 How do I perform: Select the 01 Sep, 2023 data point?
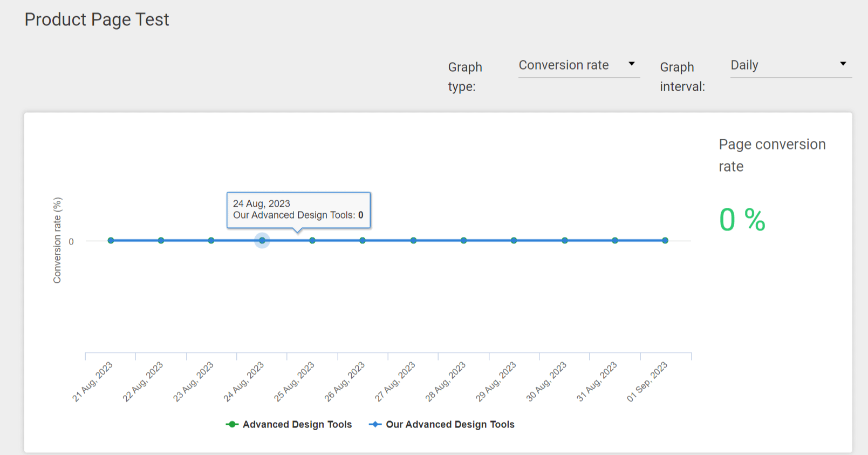click(x=665, y=241)
